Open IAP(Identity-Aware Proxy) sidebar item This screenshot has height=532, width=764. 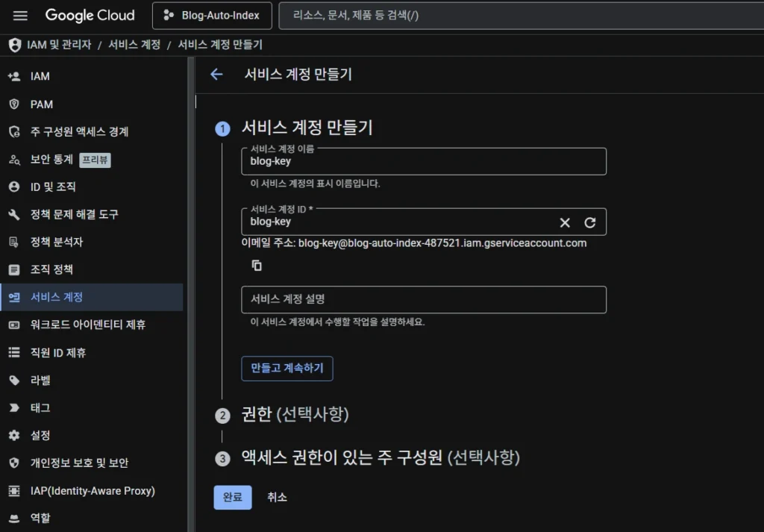pos(92,491)
